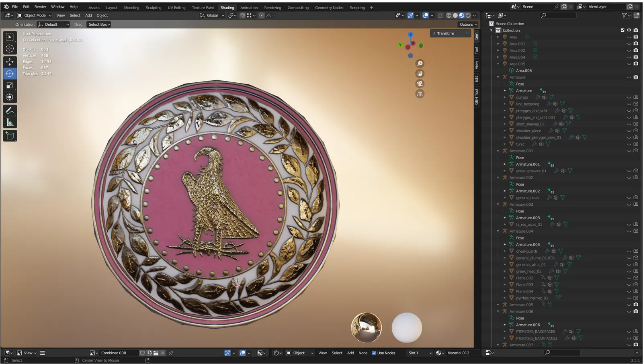Click the white material preview sphere
This screenshot has height=364, width=643.
[x=407, y=328]
